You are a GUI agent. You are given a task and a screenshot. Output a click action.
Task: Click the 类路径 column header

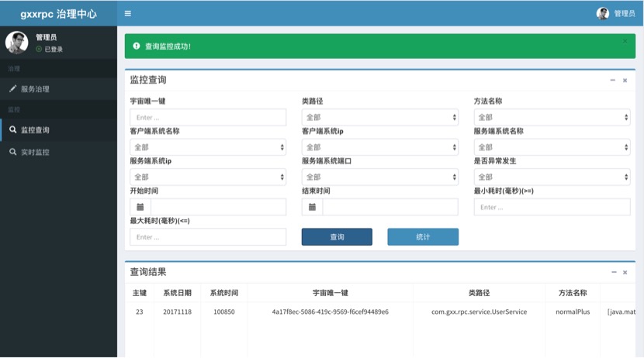[480, 293]
